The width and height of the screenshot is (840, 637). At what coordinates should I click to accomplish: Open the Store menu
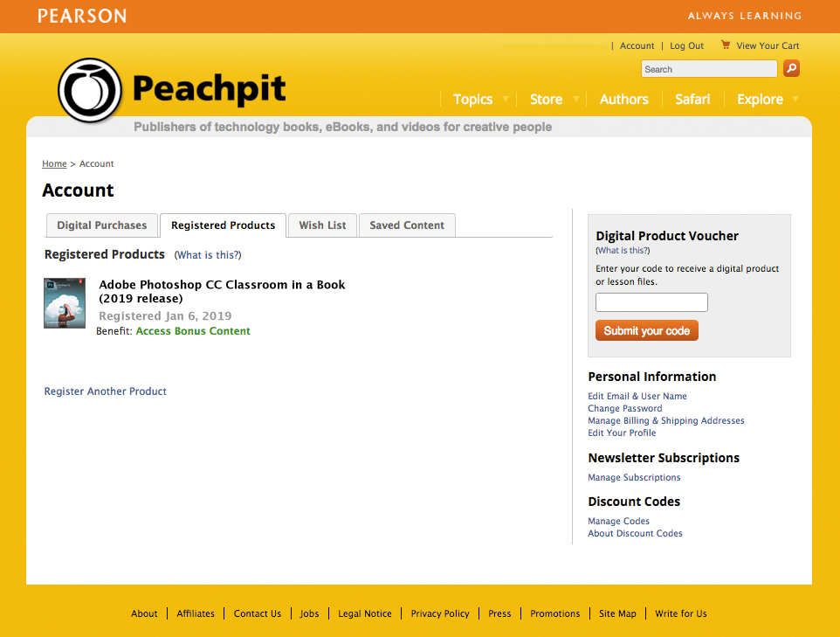(546, 100)
